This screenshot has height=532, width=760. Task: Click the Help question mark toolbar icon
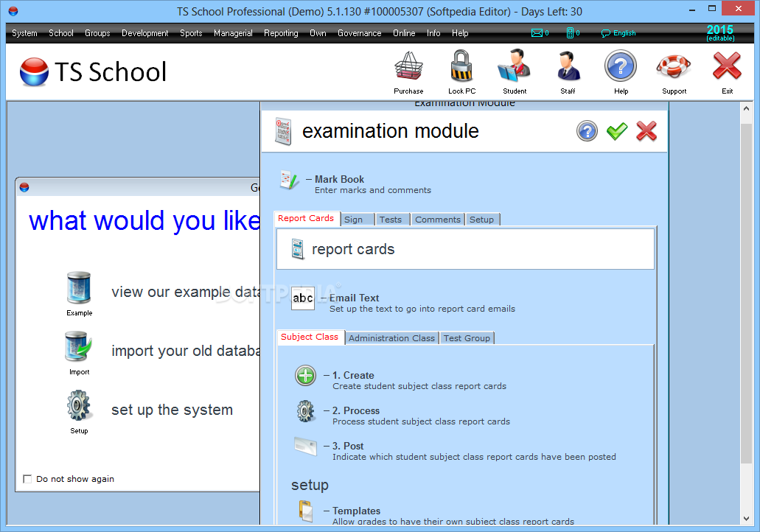pos(621,66)
